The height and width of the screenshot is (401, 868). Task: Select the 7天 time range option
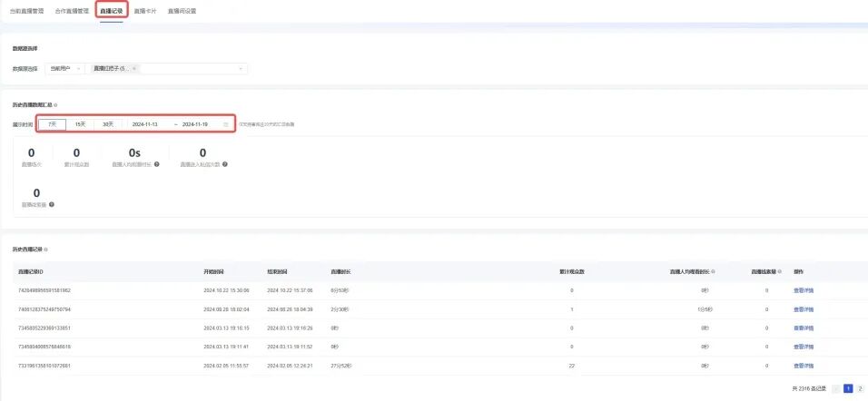52,123
